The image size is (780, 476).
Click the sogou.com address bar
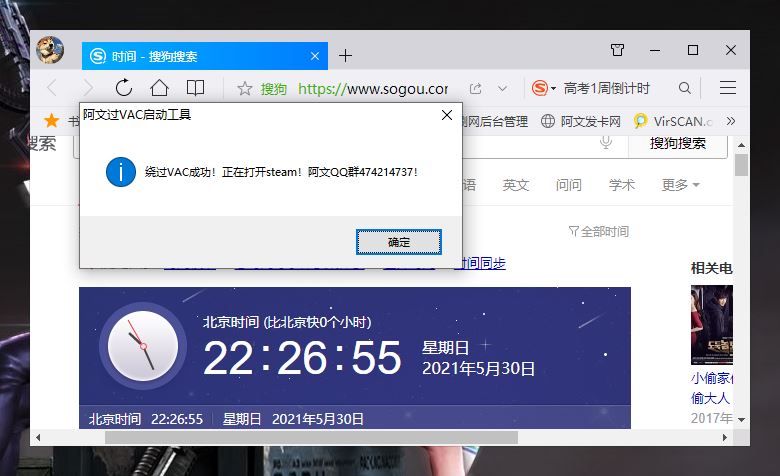click(x=373, y=89)
